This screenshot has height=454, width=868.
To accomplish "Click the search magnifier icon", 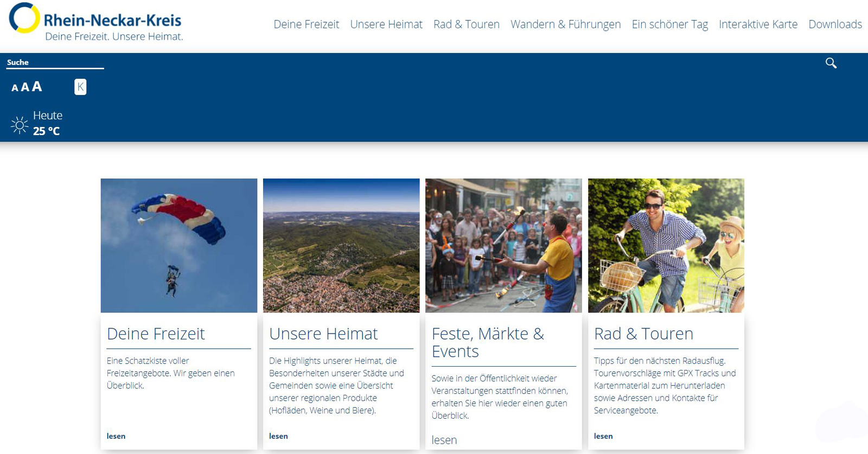I will (x=831, y=63).
